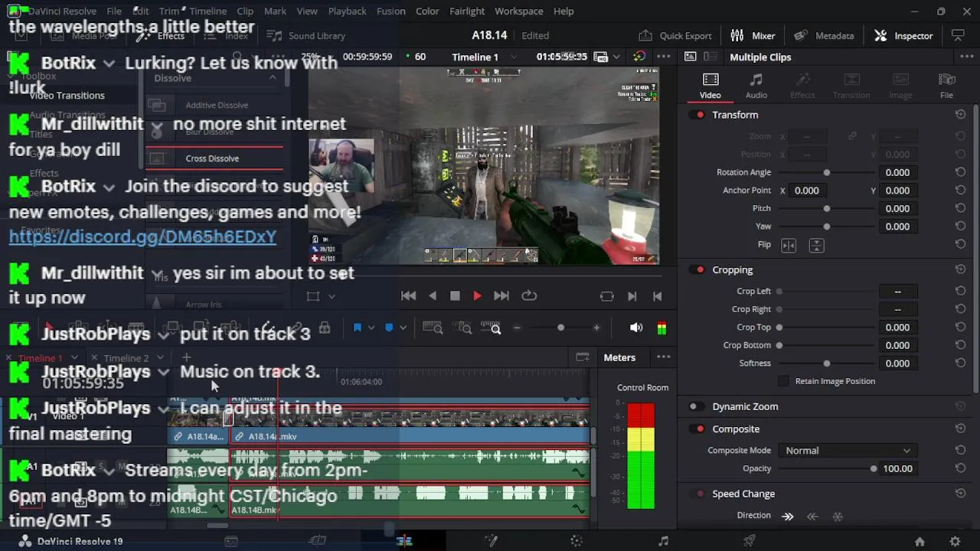Toggle the Transform section on or off
This screenshot has width=980, height=551.
coord(697,115)
